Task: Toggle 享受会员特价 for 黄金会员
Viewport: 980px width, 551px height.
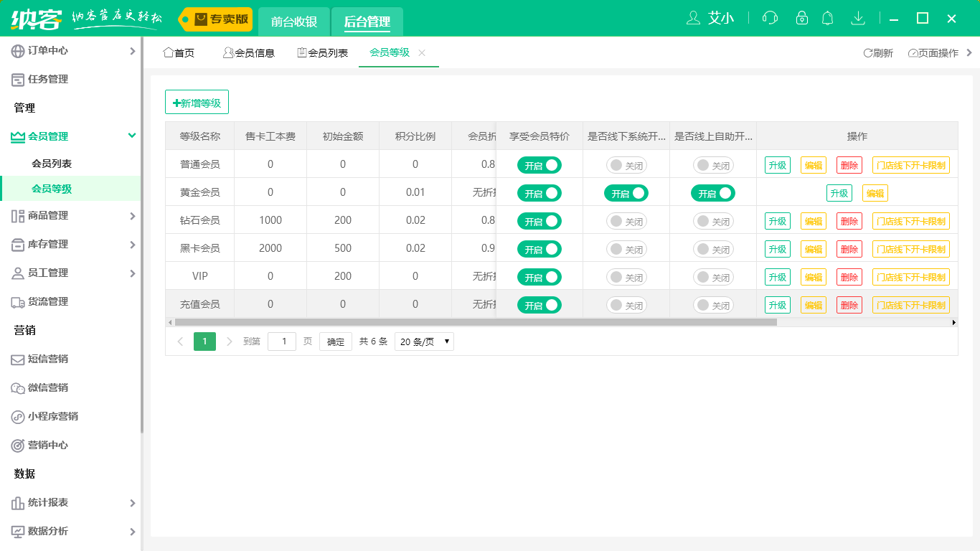Action: [x=540, y=193]
